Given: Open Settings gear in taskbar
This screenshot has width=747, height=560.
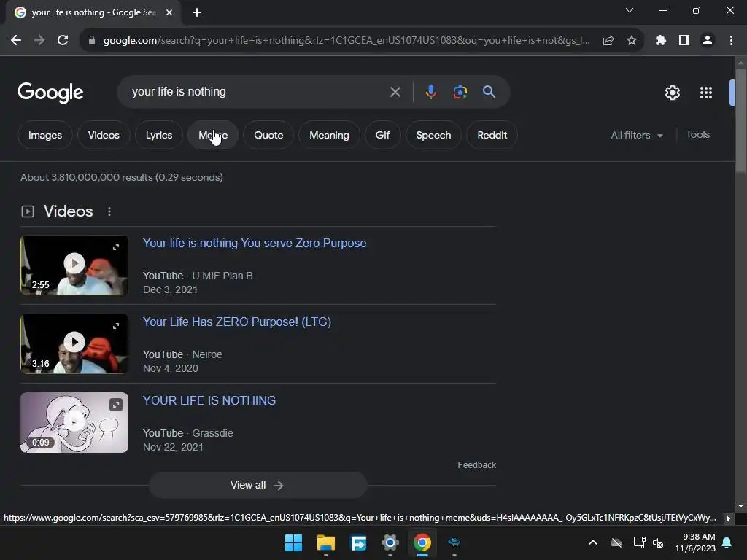Looking at the screenshot, I should point(390,542).
